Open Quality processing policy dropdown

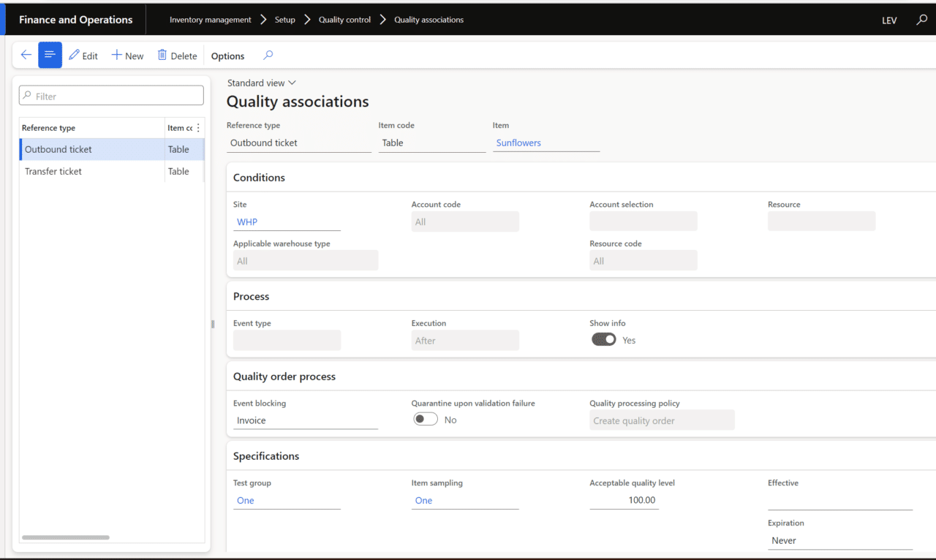click(662, 420)
